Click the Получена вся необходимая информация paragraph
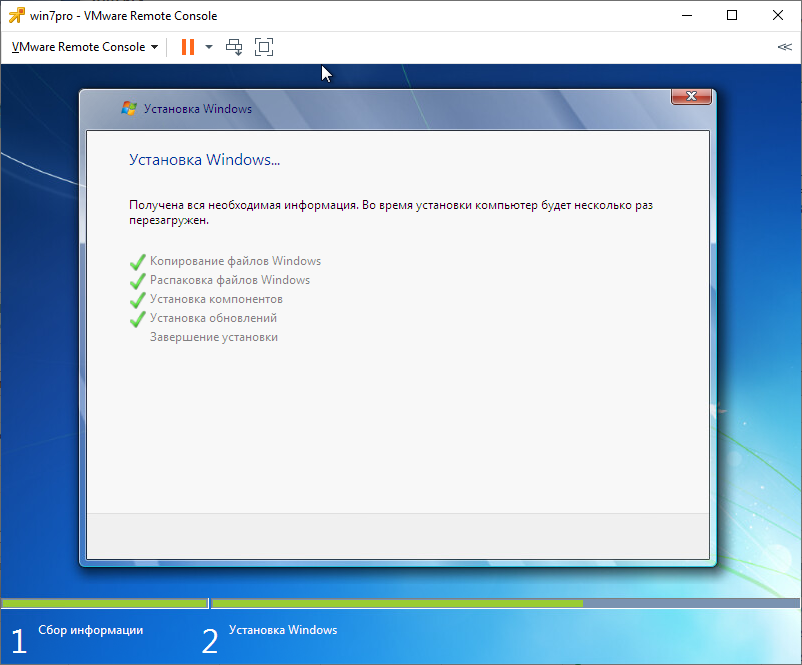Image resolution: width=802 pixels, height=665 pixels. click(391, 212)
